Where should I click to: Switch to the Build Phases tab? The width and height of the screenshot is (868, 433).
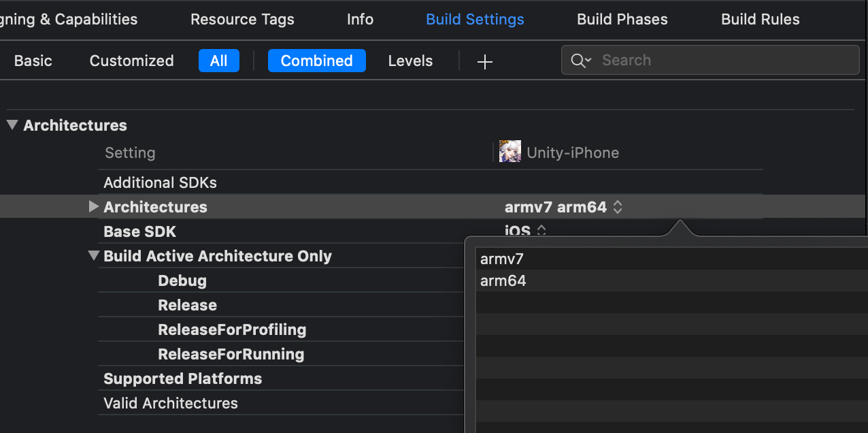click(x=622, y=20)
